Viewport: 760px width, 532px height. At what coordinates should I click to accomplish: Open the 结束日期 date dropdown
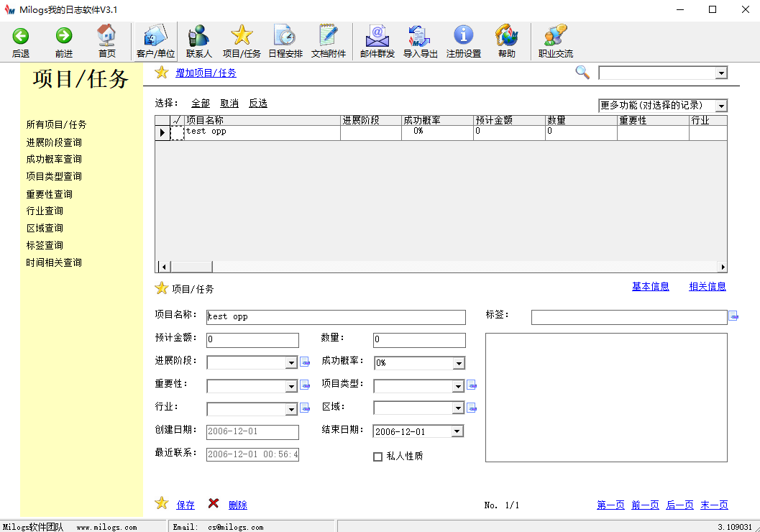pos(457,431)
